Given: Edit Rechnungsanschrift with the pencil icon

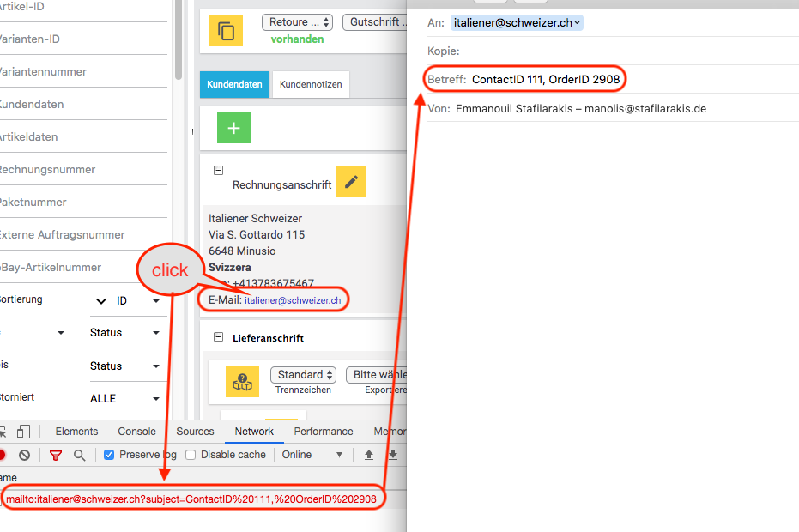Looking at the screenshot, I should click(351, 183).
